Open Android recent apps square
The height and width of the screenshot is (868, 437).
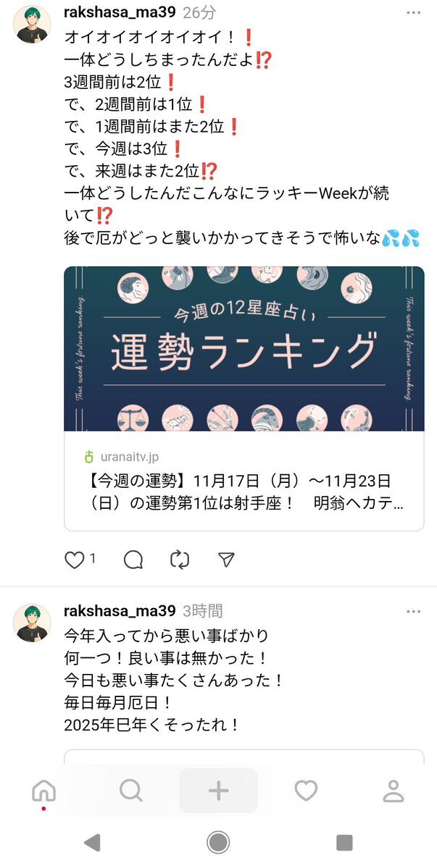[x=344, y=843]
